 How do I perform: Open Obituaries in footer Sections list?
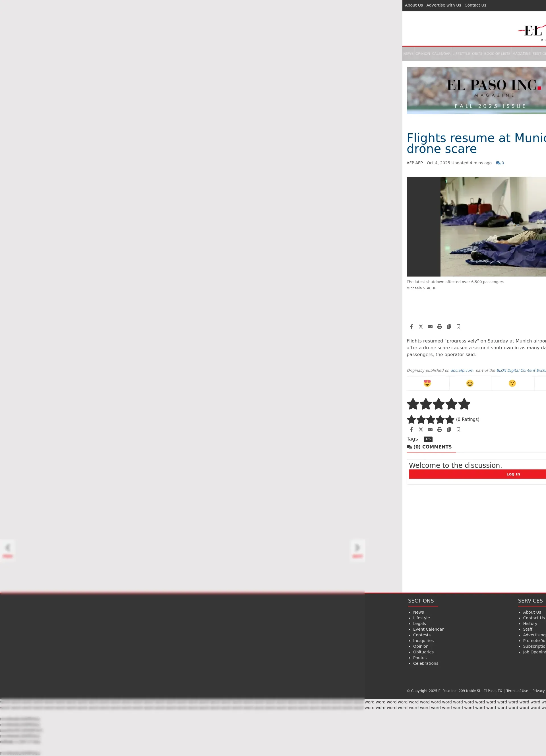[x=423, y=652]
